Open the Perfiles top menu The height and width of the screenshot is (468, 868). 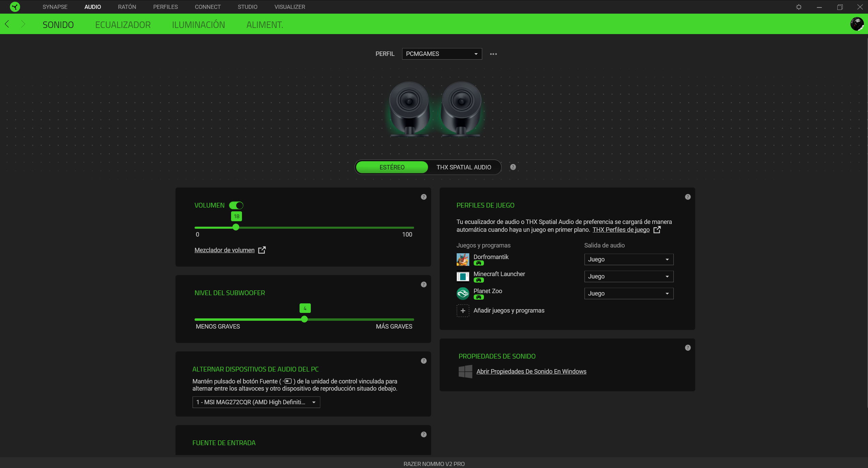pyautogui.click(x=166, y=7)
